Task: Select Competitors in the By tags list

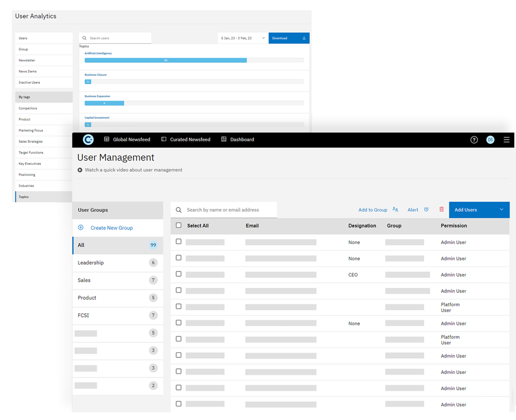Action: [x=44, y=108]
